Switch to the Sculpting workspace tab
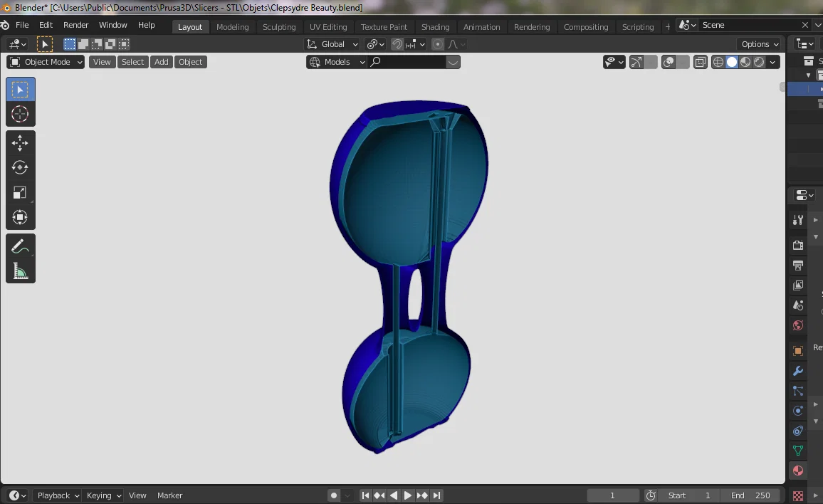The image size is (823, 504). [278, 27]
